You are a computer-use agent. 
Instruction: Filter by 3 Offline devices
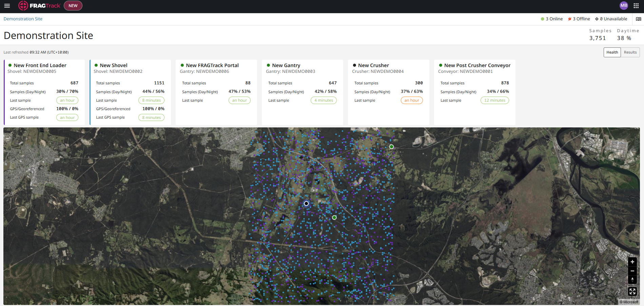[x=579, y=19]
